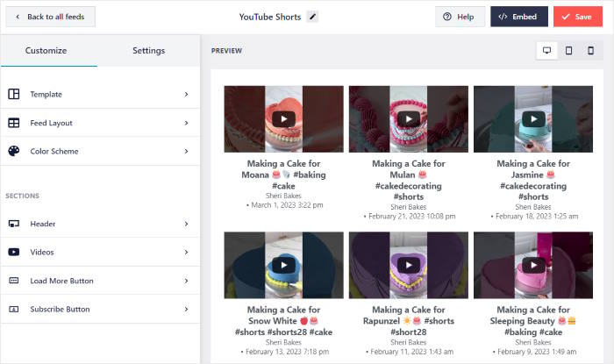
Task: Click the Embed button
Action: pos(519,17)
